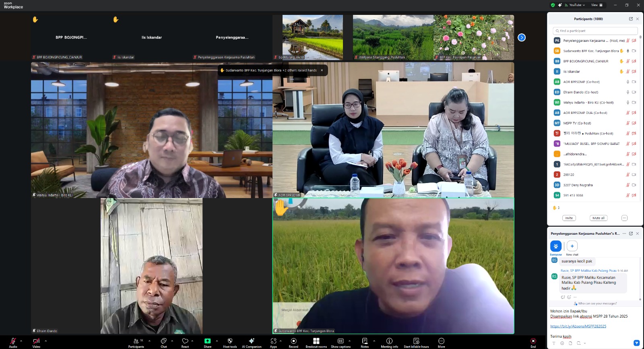This screenshot has height=349, width=644.
Task: Click the Find a participant search field
Action: pyautogui.click(x=595, y=31)
